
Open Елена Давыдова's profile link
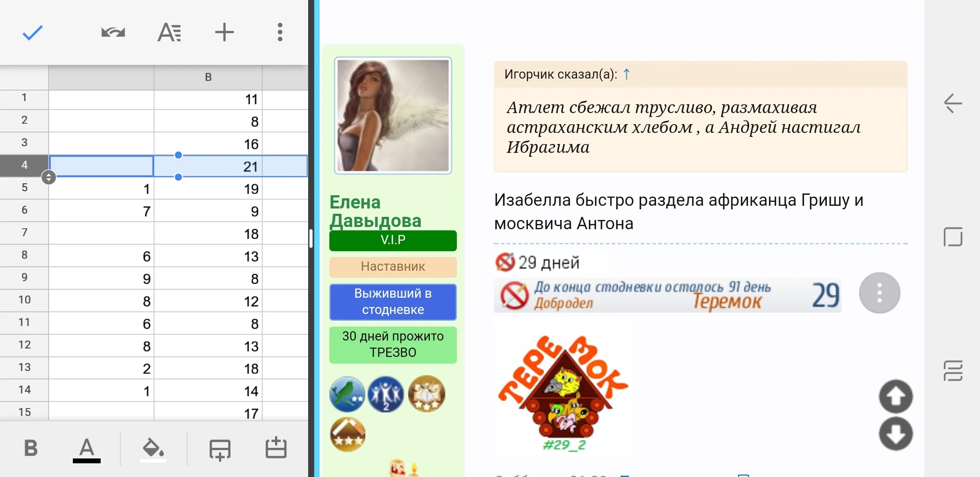point(376,211)
